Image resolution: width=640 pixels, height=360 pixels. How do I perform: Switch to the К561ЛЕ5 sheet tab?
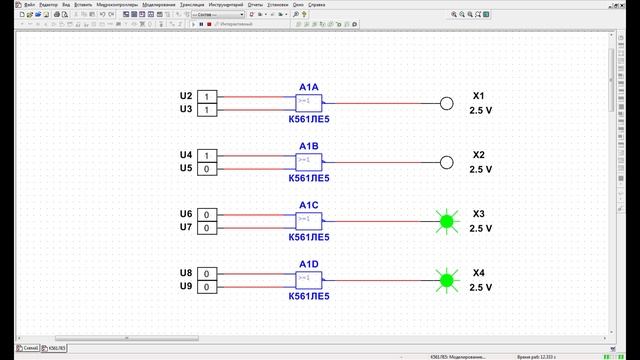[x=53, y=348]
